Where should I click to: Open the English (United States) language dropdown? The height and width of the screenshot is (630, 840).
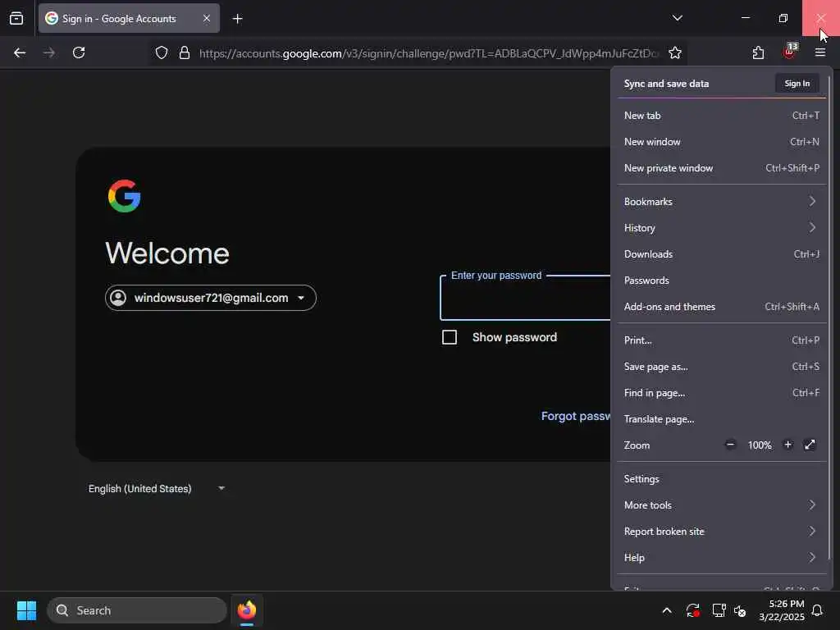click(156, 489)
